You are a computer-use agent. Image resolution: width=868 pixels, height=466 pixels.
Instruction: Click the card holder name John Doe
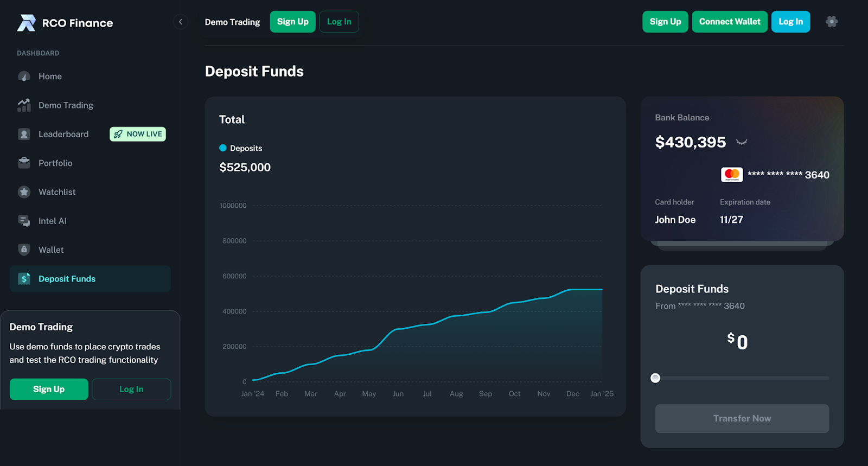tap(675, 220)
